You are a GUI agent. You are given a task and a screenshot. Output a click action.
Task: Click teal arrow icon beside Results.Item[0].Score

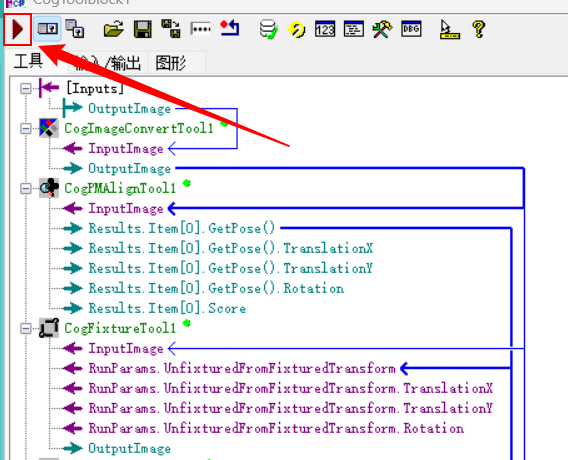pos(72,308)
